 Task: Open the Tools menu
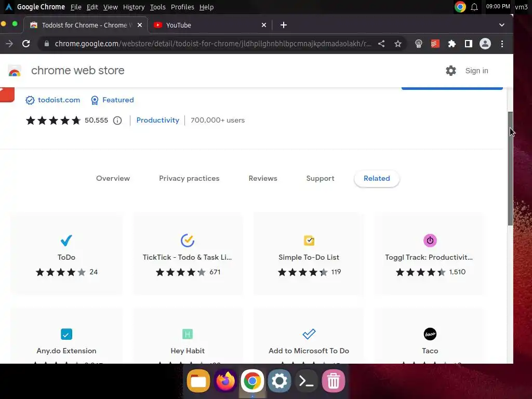[x=158, y=7]
